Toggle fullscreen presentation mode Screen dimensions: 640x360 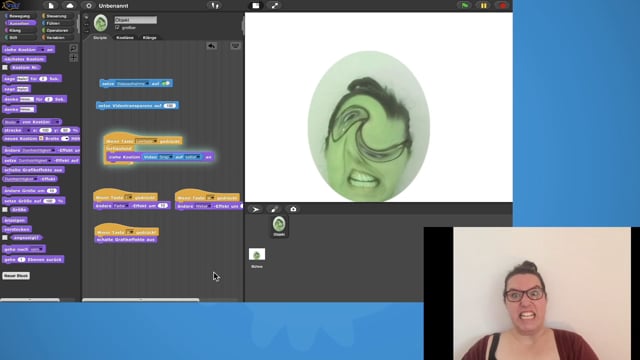[275, 6]
